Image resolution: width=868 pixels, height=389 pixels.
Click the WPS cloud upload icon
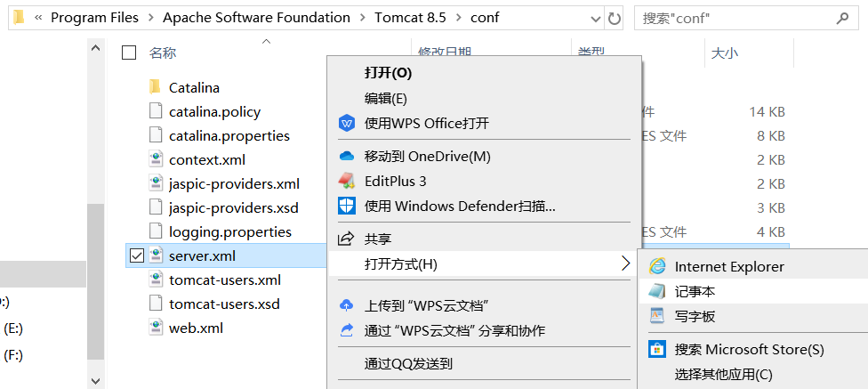tap(347, 304)
